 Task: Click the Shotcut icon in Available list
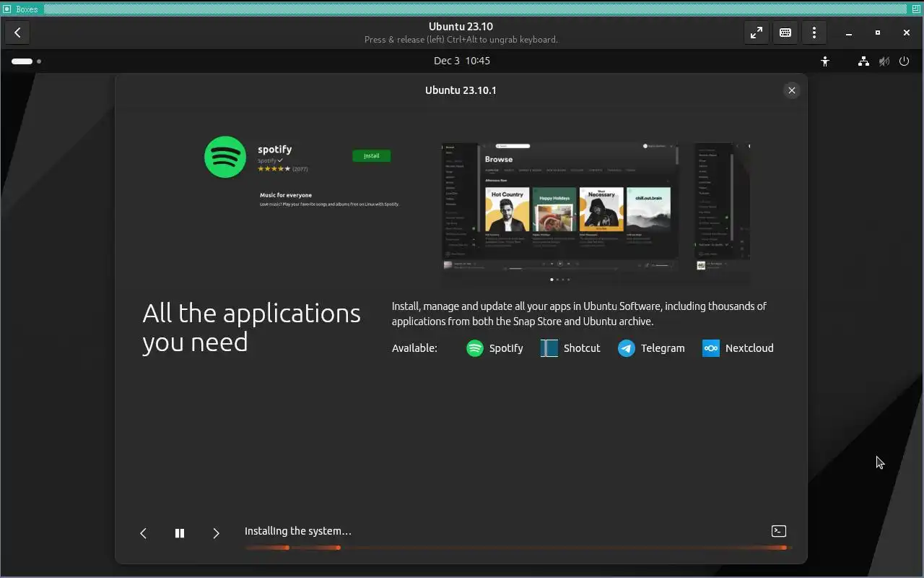(549, 348)
